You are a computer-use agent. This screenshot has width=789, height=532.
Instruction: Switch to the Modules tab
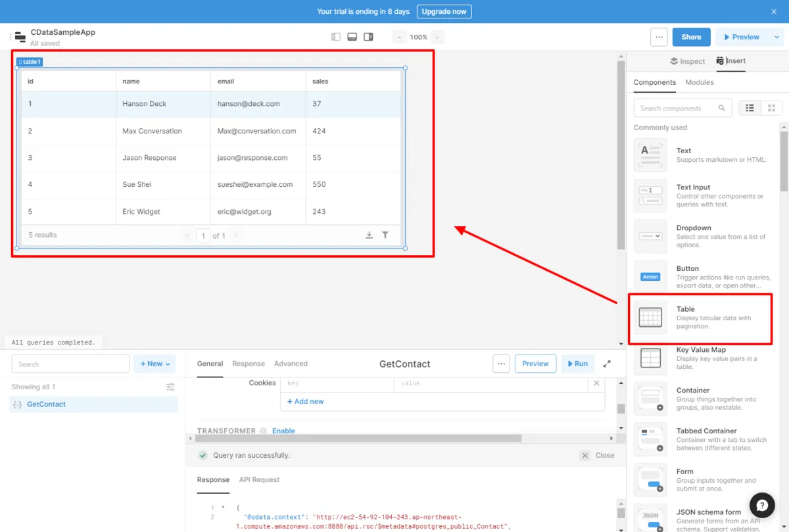point(699,82)
